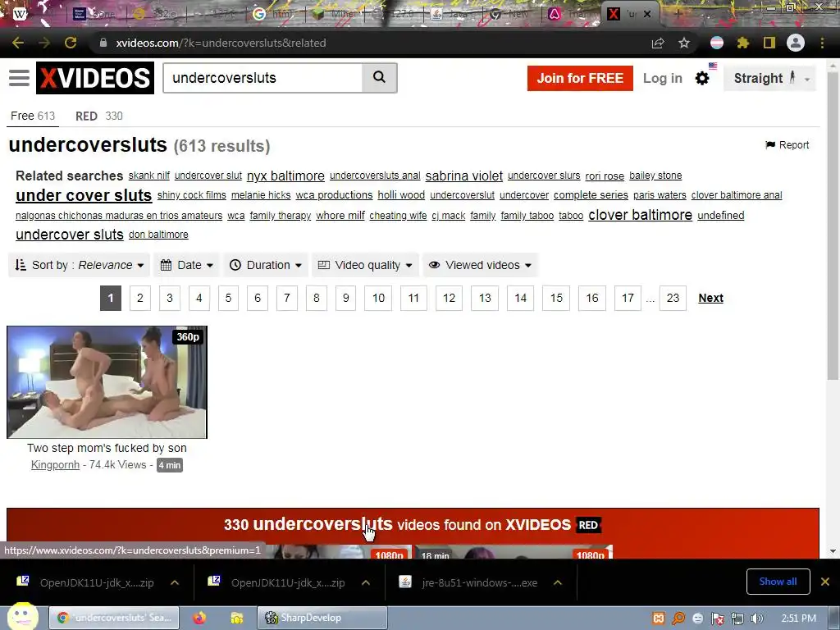Go to results page 10

(x=378, y=298)
